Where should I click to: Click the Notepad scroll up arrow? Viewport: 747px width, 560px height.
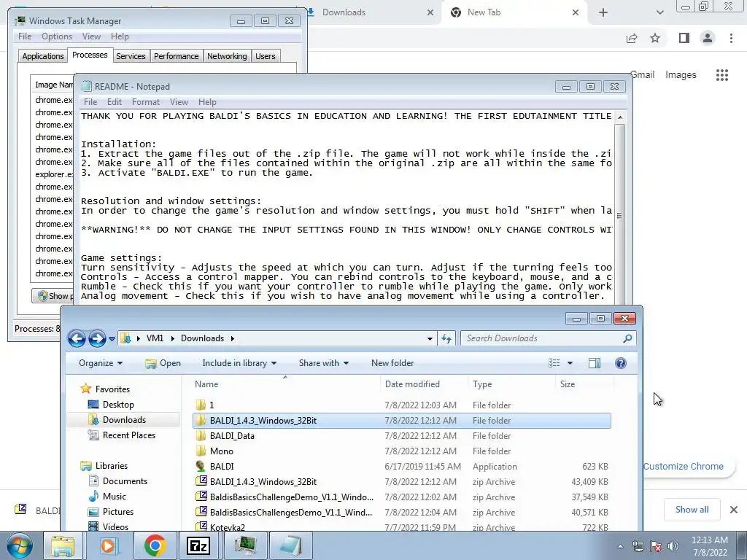(x=619, y=117)
